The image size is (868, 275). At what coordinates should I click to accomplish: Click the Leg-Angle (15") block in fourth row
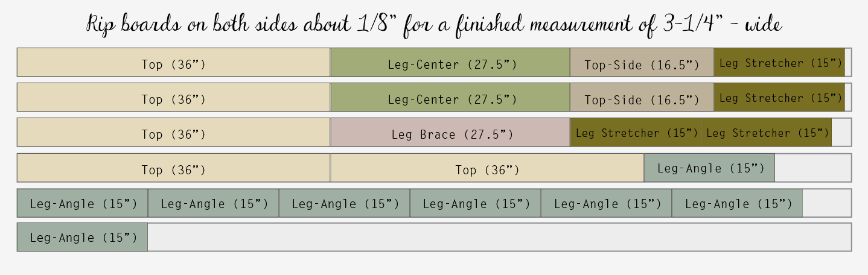click(x=709, y=168)
